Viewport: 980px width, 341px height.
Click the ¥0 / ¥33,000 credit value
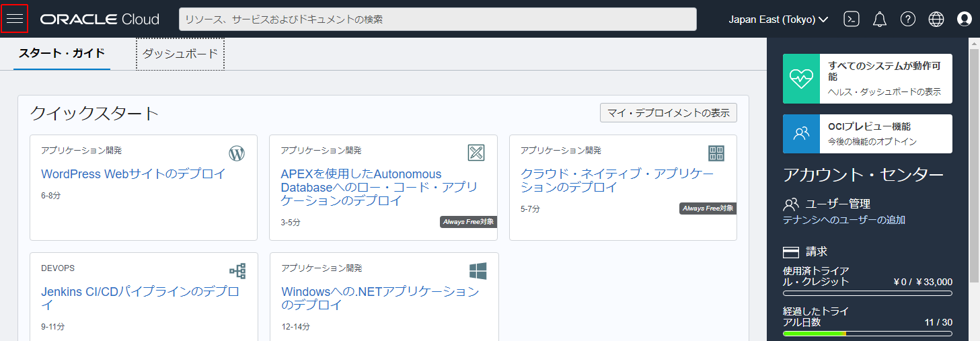coord(923,282)
